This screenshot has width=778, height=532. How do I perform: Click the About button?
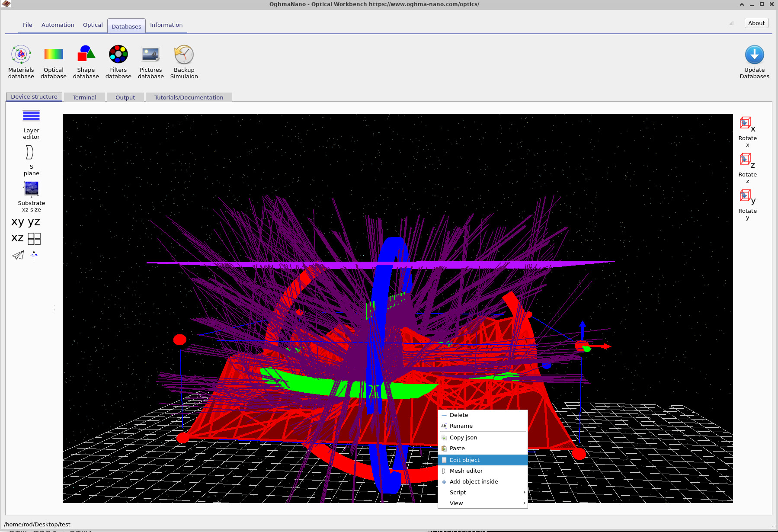[756, 23]
